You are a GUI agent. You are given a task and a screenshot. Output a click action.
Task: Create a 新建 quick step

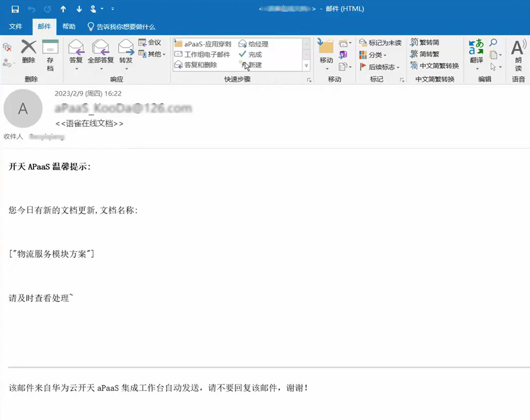pos(250,65)
